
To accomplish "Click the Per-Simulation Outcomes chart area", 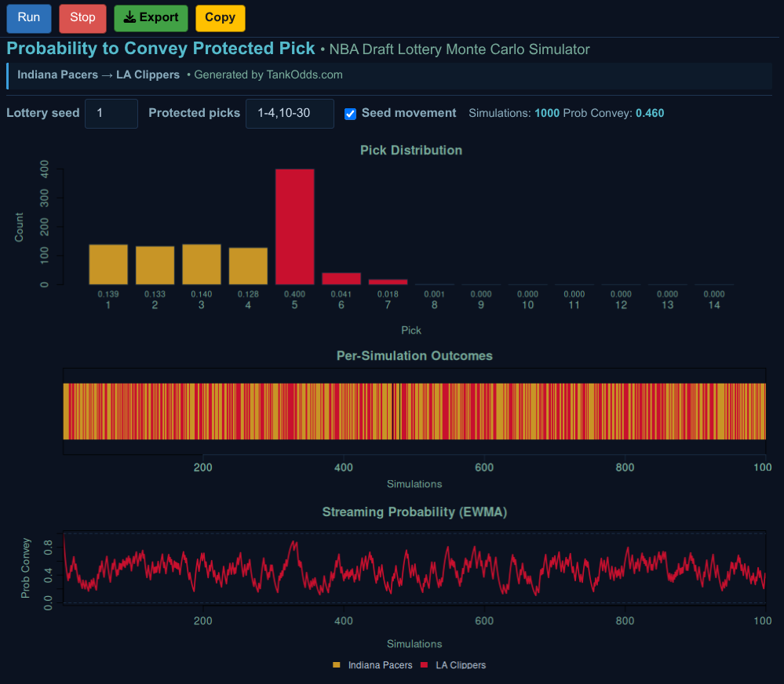I will [414, 408].
